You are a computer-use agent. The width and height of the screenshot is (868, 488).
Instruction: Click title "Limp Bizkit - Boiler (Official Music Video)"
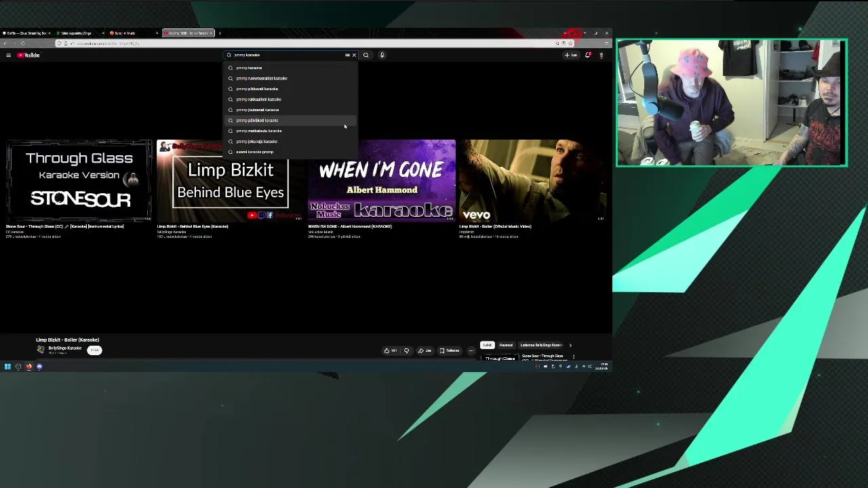click(495, 226)
